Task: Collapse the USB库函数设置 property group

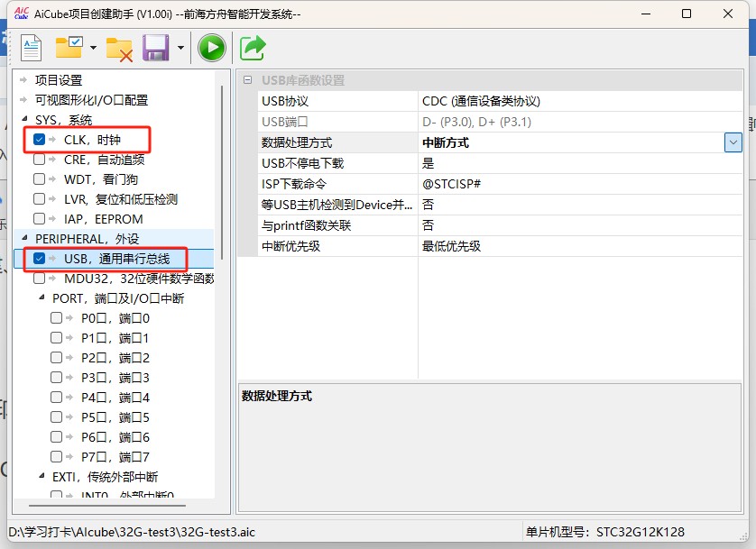Action: [247, 80]
